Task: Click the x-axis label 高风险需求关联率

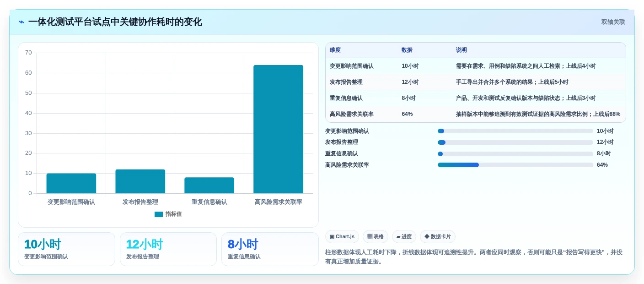Action: click(x=279, y=202)
